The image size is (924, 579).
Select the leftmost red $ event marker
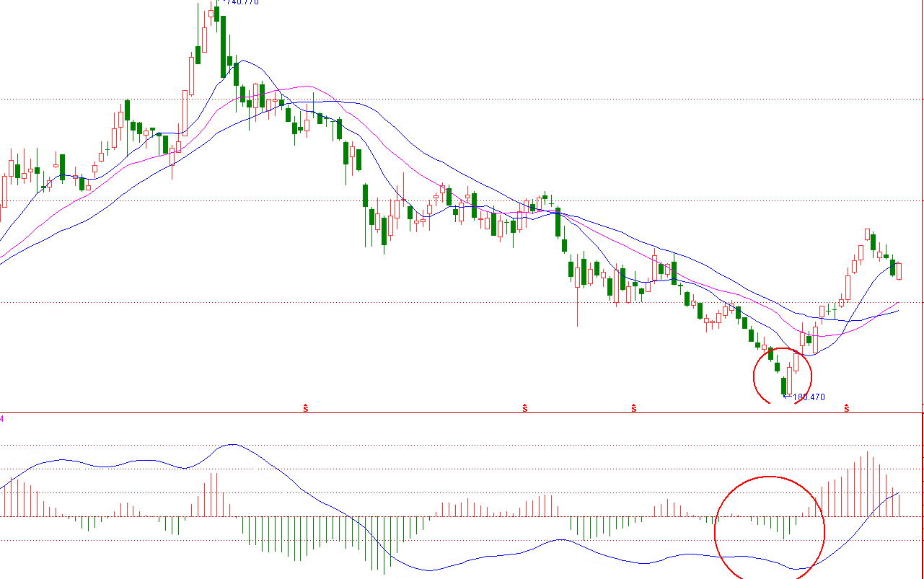(306, 408)
